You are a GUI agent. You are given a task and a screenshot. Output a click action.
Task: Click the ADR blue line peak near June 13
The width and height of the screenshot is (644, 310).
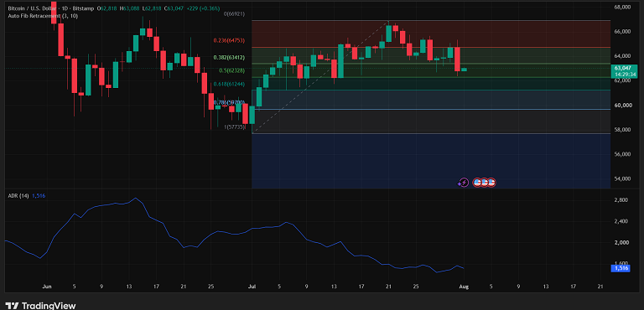tap(136, 198)
